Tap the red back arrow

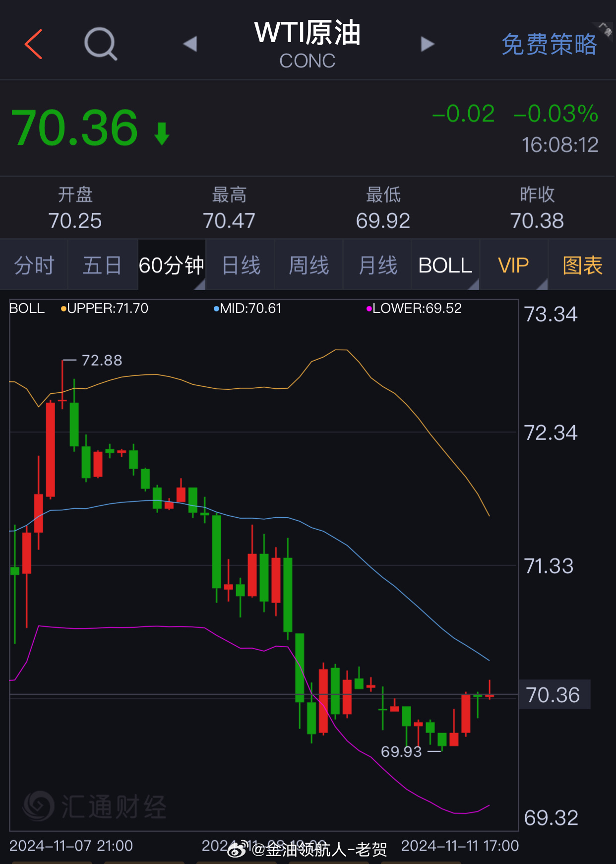[34, 44]
